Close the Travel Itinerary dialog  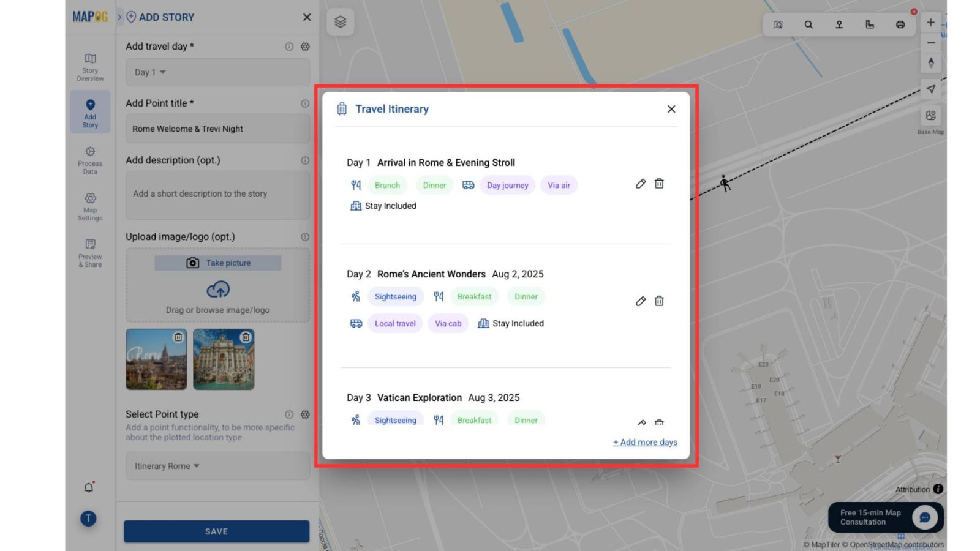click(x=671, y=109)
